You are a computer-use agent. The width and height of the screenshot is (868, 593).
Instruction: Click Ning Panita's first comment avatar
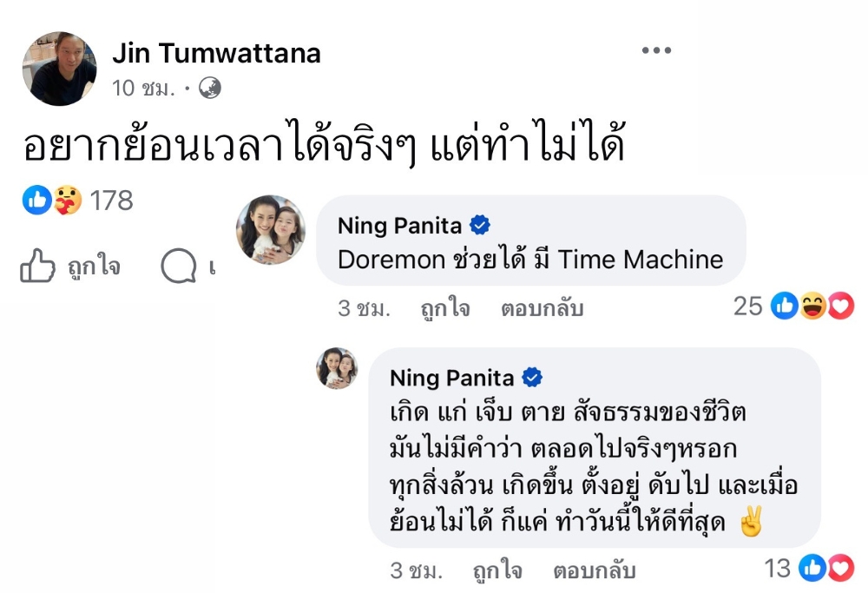pyautogui.click(x=271, y=230)
